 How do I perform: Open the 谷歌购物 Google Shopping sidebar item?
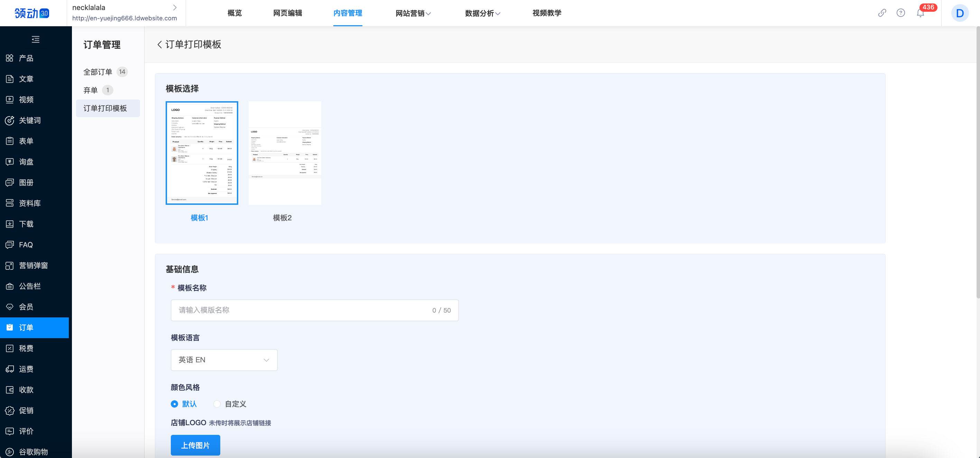point(33,451)
